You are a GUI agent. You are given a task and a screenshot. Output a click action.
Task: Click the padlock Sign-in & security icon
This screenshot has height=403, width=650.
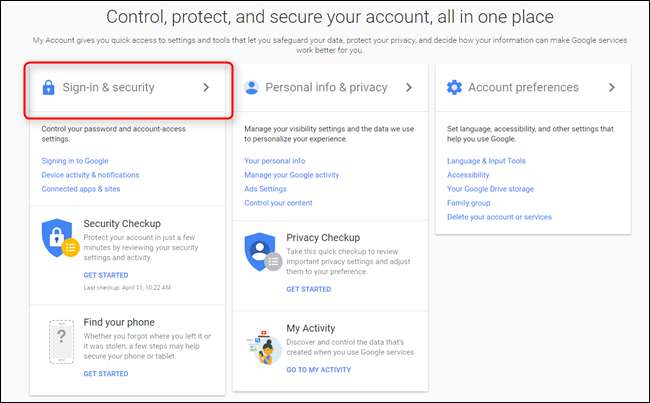point(48,88)
